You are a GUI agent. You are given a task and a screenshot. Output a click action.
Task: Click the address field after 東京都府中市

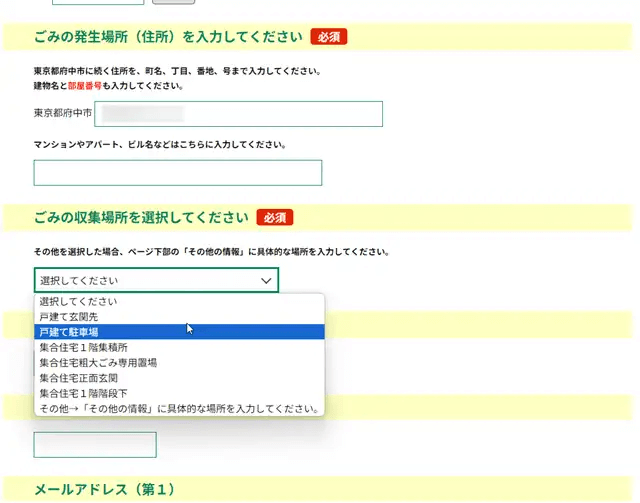(x=238, y=114)
